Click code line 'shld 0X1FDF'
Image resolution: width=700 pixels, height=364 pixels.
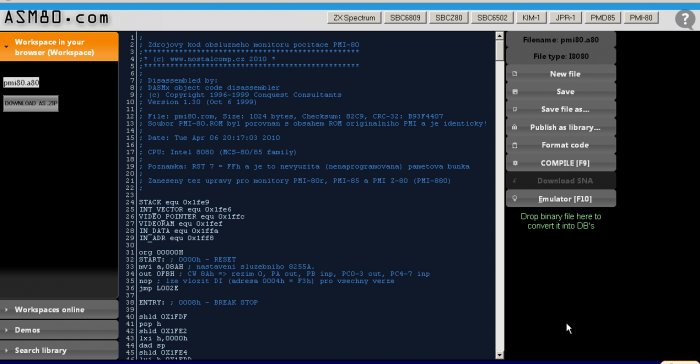(x=163, y=317)
